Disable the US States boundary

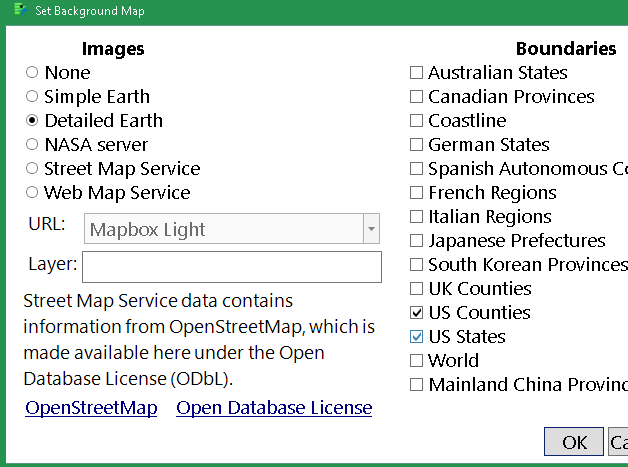pos(416,337)
